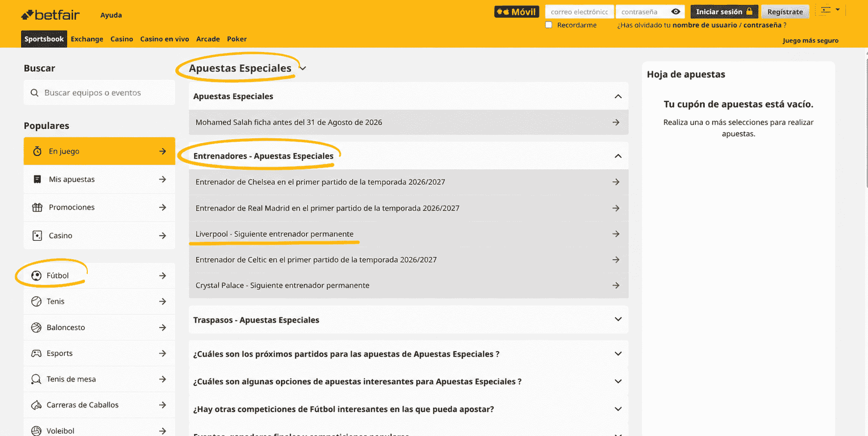Click the padlock icon on Iniciar sesión
Image resolution: width=868 pixels, height=436 pixels.
749,11
